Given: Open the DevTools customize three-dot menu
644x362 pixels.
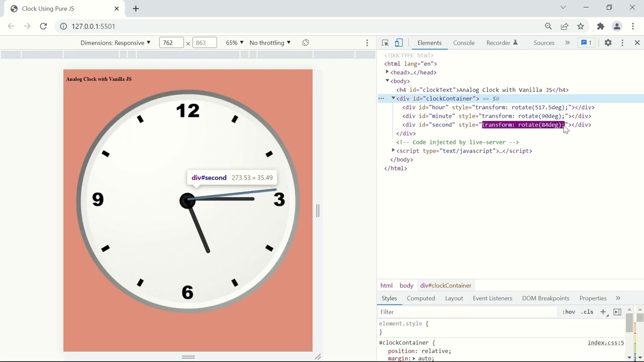Looking at the screenshot, I should 622,43.
